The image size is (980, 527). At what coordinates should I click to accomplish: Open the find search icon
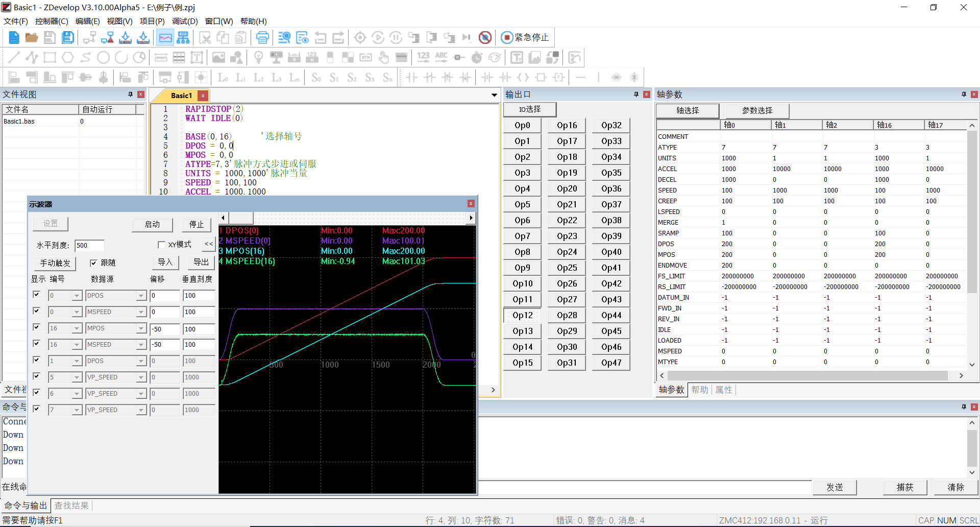[284, 37]
